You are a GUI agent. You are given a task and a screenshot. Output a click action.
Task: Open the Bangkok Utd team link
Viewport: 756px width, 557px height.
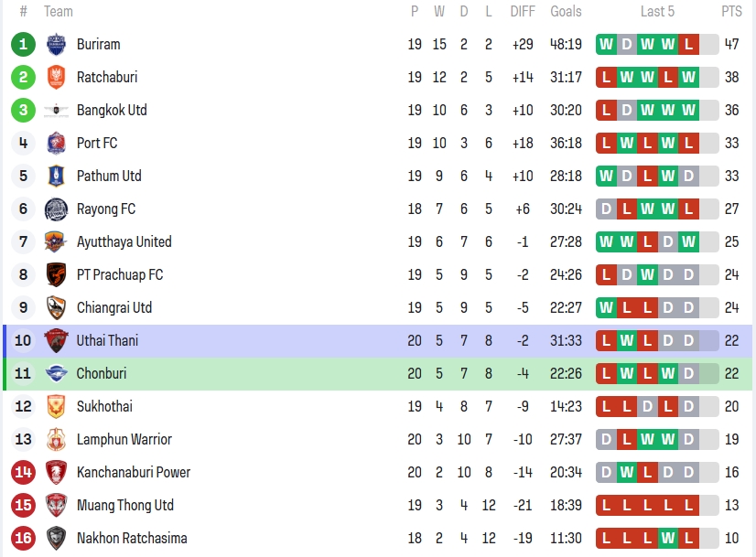coord(112,111)
